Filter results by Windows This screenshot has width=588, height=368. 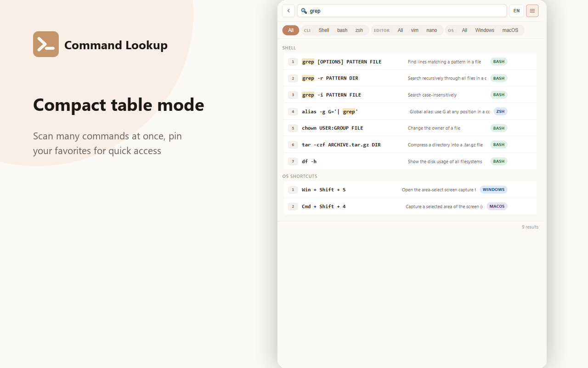click(485, 30)
